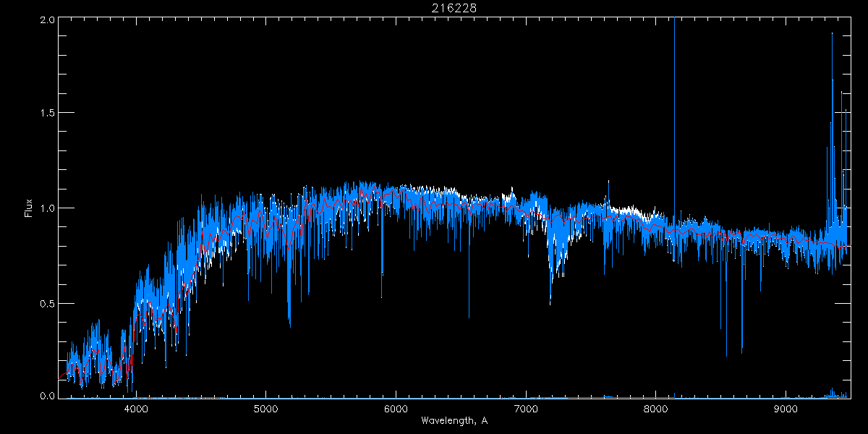Image resolution: width=868 pixels, height=434 pixels.
Task: Click the 7000 wavelength tick label
Action: 526,408
